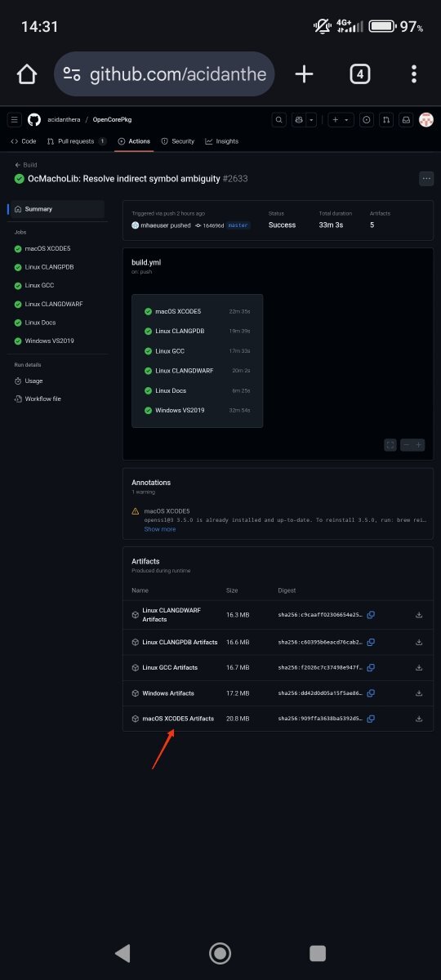
Task: Click download icon for Windows Artifacts
Action: point(419,693)
